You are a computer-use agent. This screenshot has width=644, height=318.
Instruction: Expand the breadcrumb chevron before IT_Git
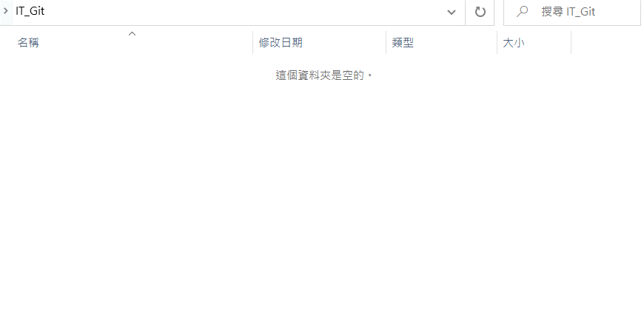(5, 11)
